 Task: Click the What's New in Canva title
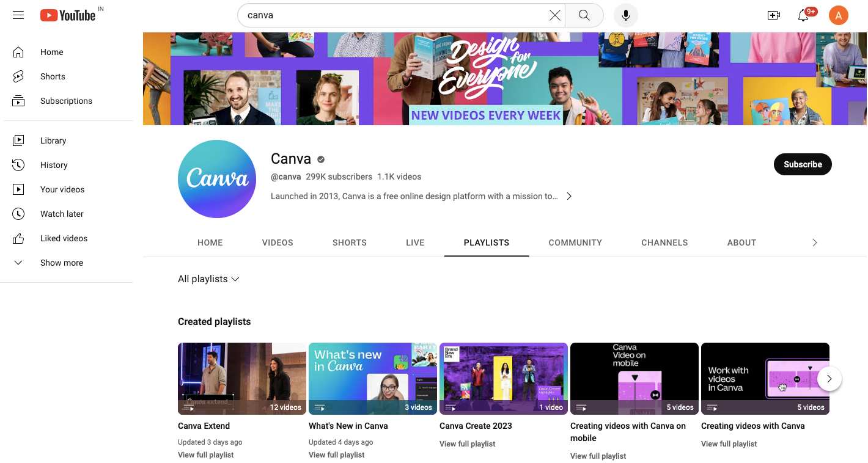click(x=348, y=426)
